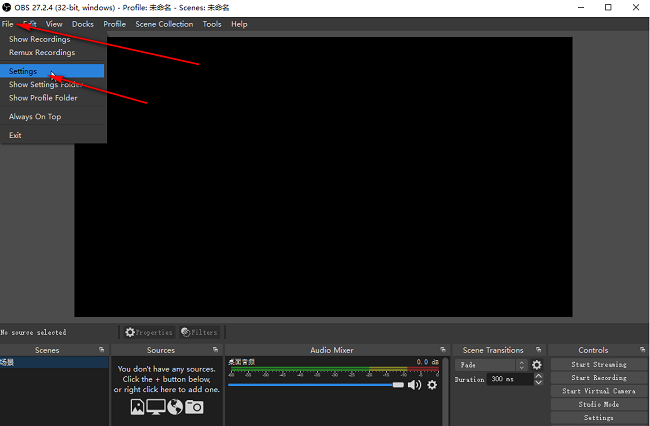Click the Start Streaming button
The width and height of the screenshot is (650, 426).
pos(599,364)
